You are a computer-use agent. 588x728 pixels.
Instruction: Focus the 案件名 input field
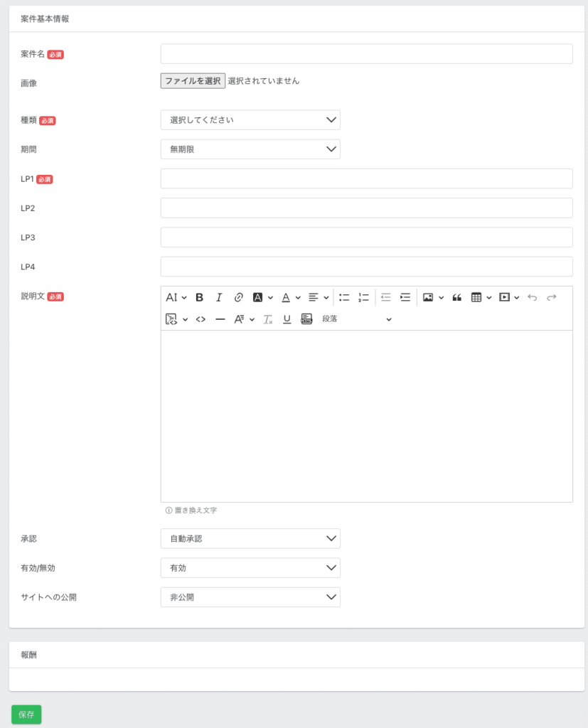tap(366, 54)
